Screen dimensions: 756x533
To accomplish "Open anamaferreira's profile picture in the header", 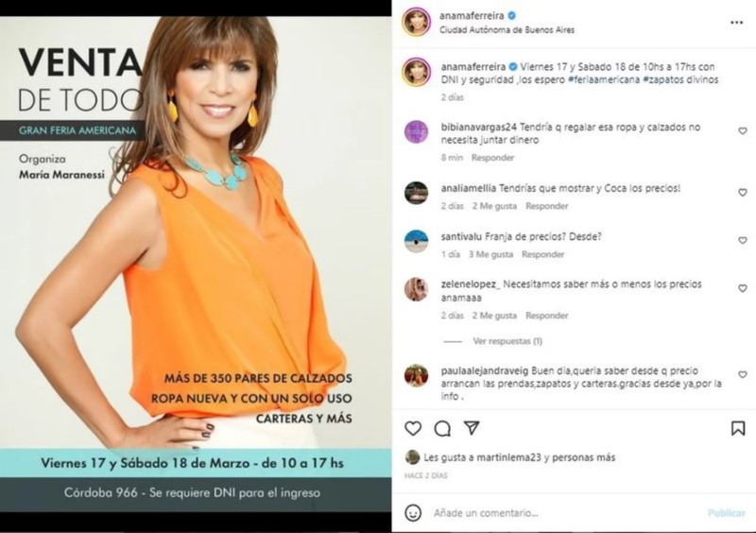I will tap(416, 22).
